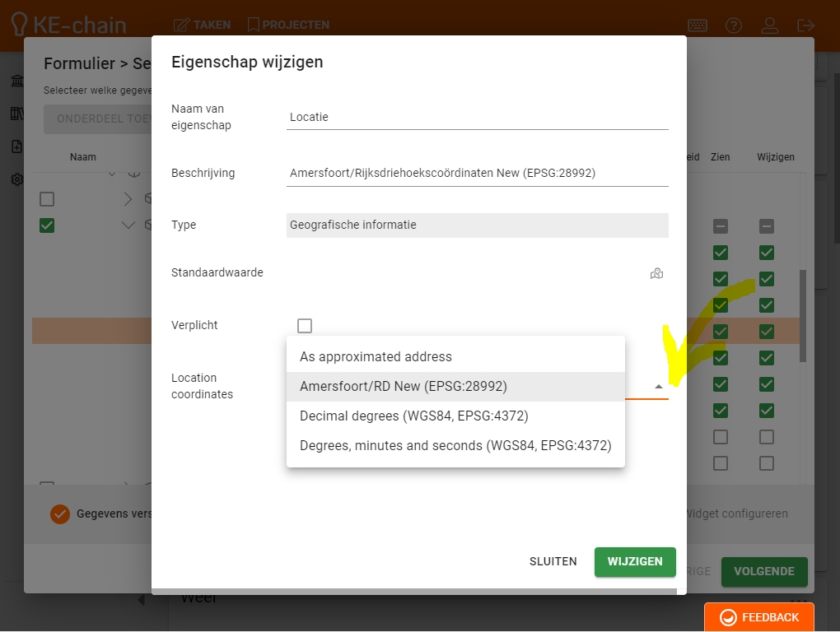Open the Taken menu
The height and width of the screenshot is (632, 840).
pyautogui.click(x=203, y=25)
